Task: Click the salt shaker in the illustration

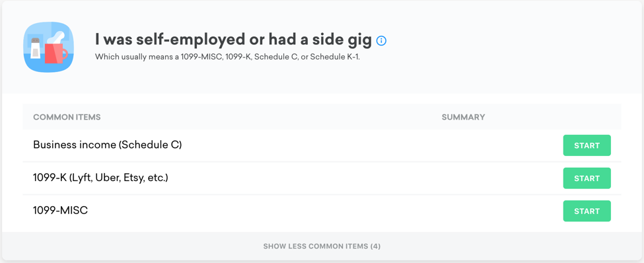Action: (x=36, y=48)
